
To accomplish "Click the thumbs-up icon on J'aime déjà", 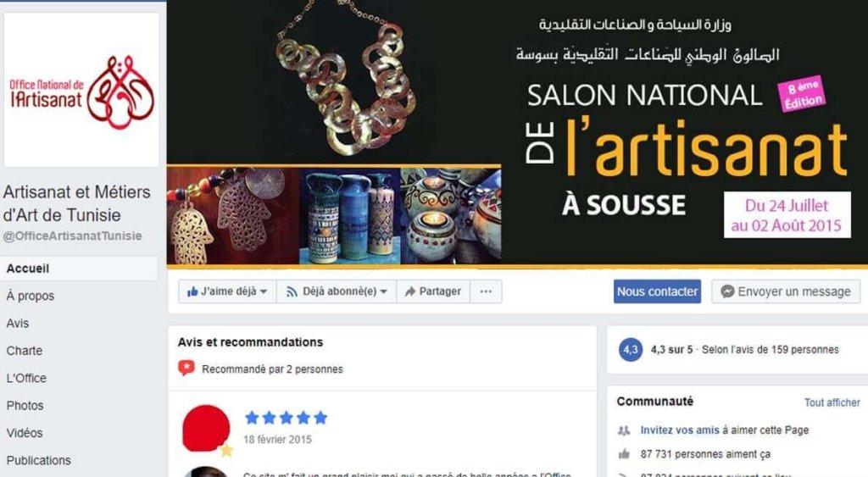I will tap(192, 291).
